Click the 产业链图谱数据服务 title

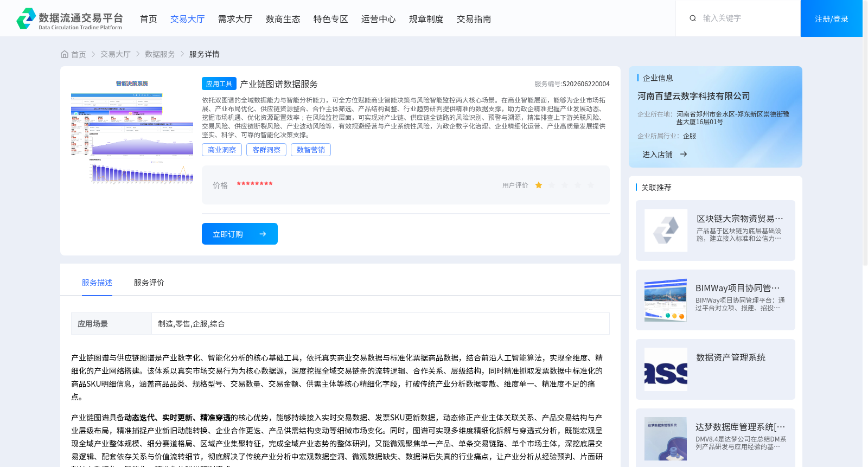click(279, 84)
